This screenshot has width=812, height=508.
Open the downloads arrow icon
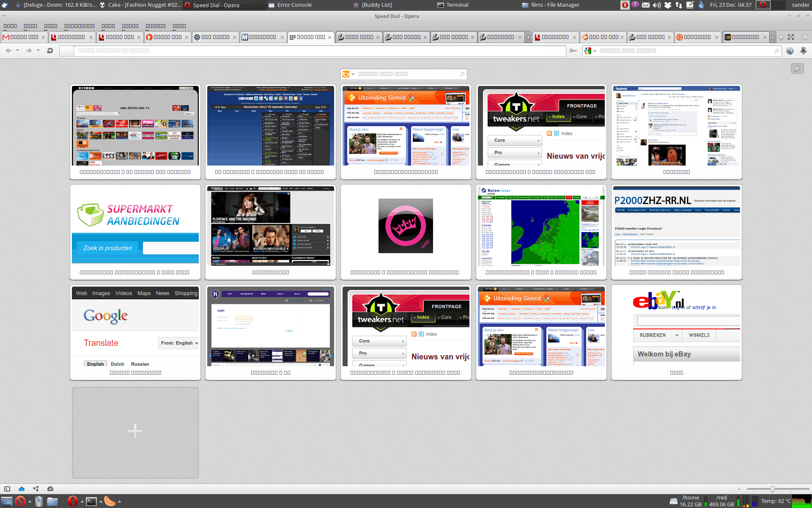pos(804,51)
